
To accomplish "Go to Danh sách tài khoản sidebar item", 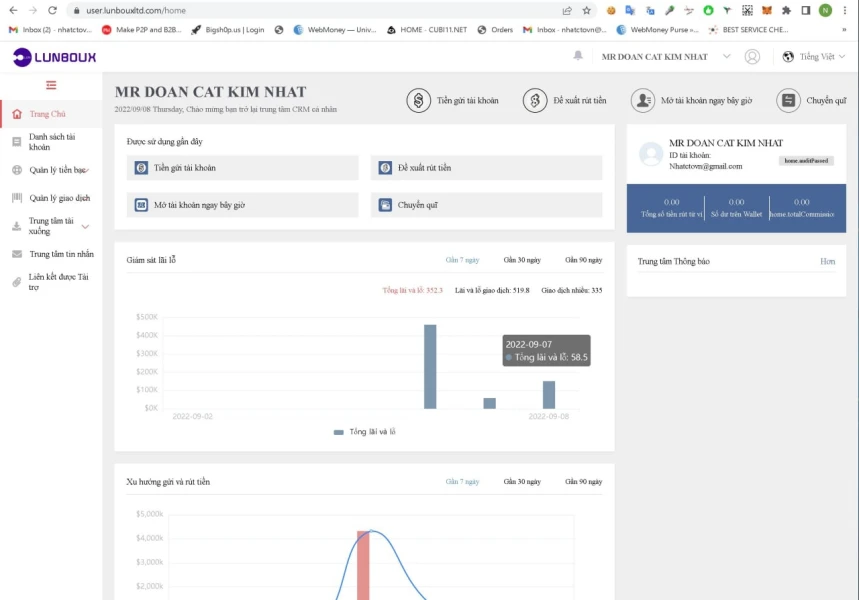I will coord(51,142).
